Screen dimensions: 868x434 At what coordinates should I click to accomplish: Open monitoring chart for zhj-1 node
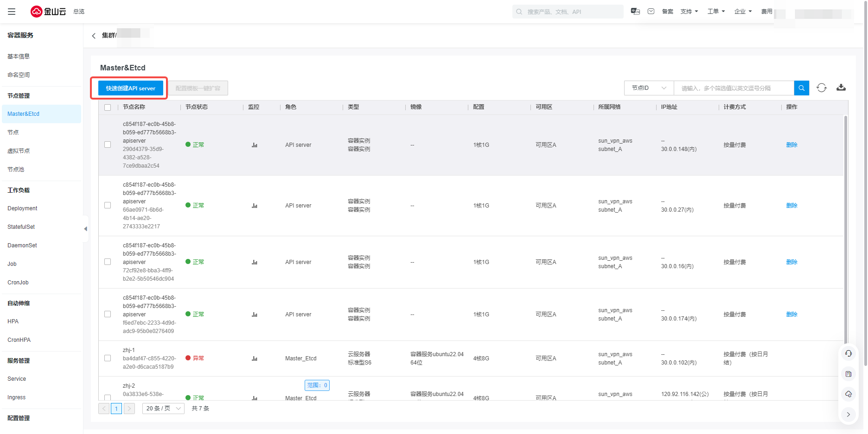click(255, 359)
